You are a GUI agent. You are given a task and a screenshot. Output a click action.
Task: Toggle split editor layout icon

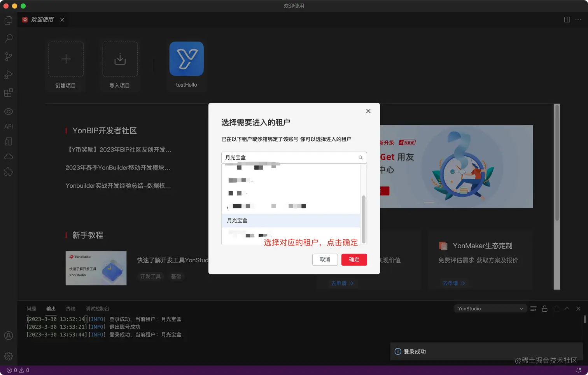pos(567,19)
